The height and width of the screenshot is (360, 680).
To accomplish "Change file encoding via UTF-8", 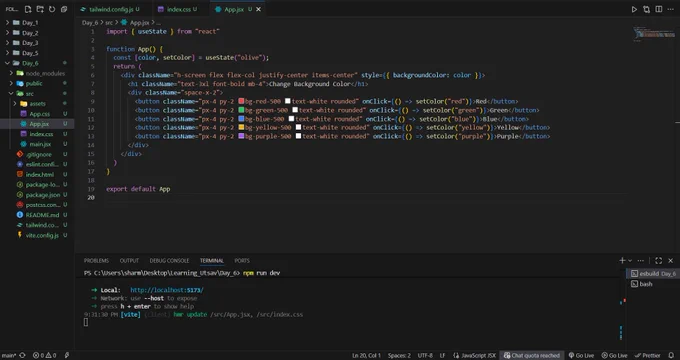I will click(425, 355).
